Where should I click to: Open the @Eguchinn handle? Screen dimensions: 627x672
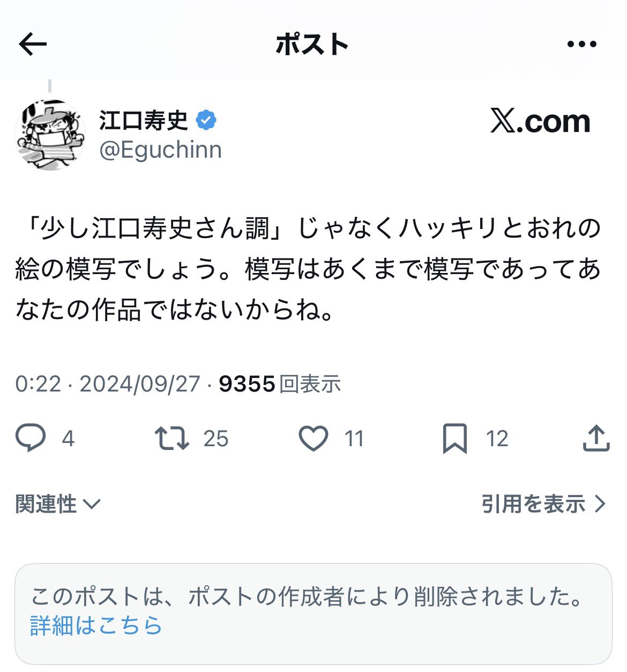160,150
